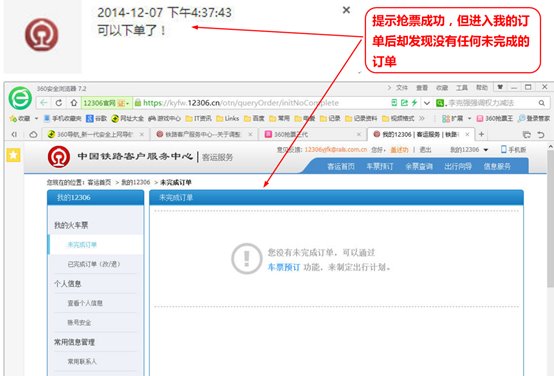Open the 余票查询 navigation tab

[x=419, y=166]
